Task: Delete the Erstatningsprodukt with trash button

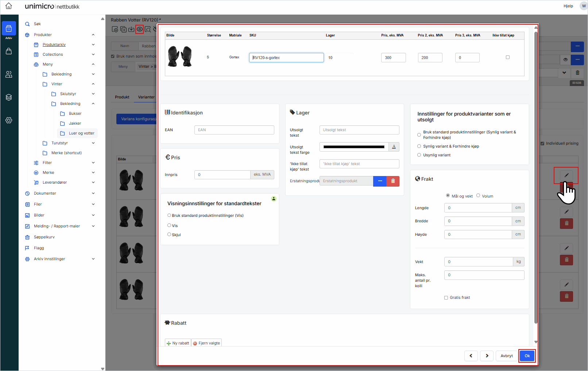Action: (x=393, y=181)
